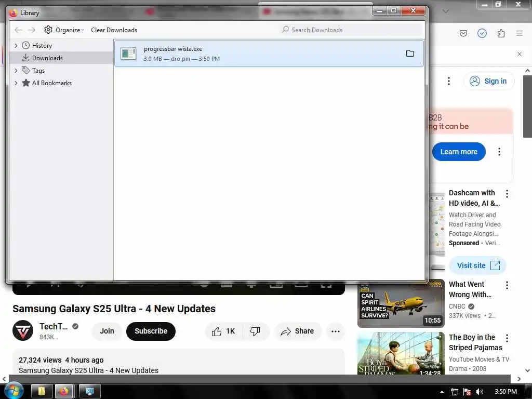Open the File Explorer taskbar icon
This screenshot has height=399, width=532.
tap(42, 392)
